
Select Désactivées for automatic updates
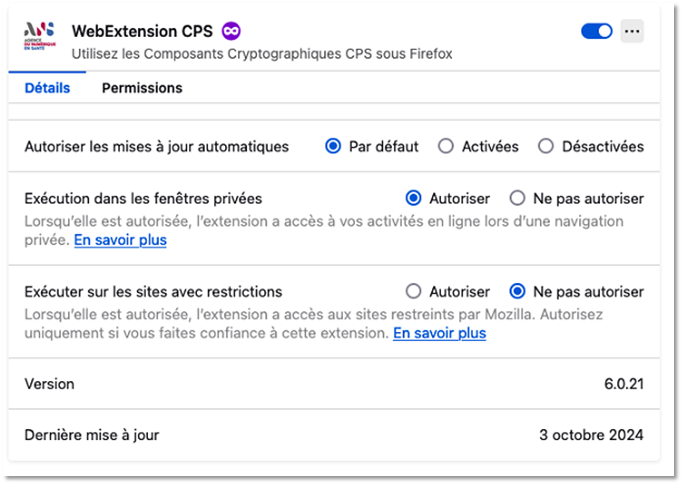tap(546, 146)
